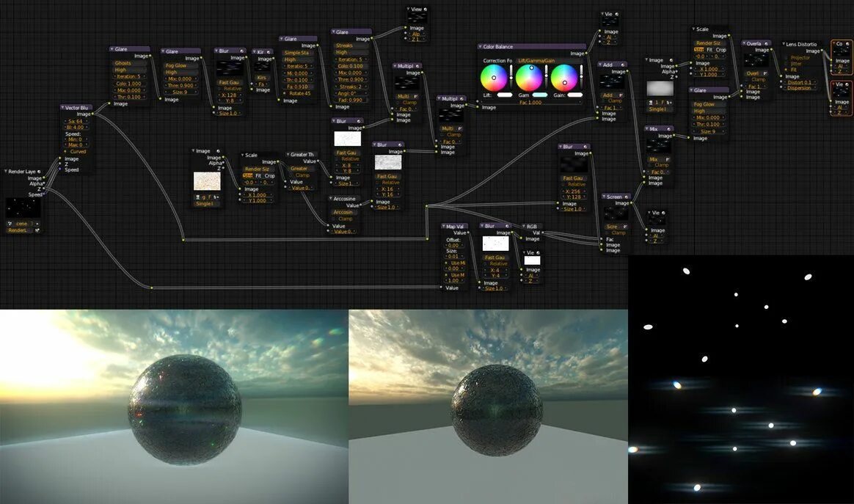This screenshot has height=504, width=854.
Task: Click the Lift color swatch
Action: 504,95
